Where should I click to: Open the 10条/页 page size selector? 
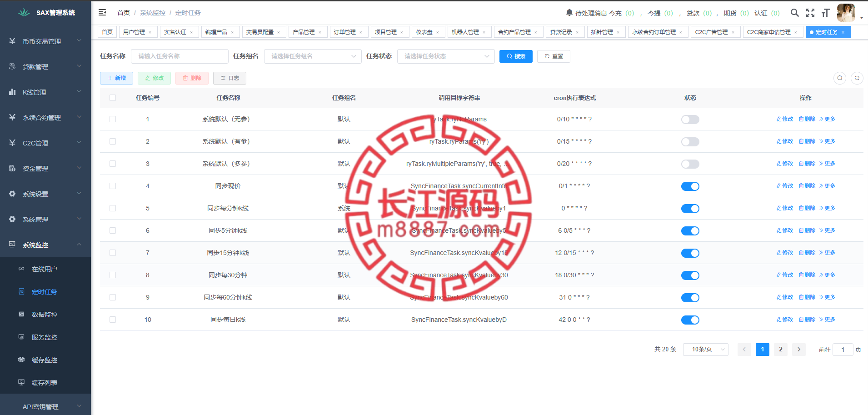706,350
